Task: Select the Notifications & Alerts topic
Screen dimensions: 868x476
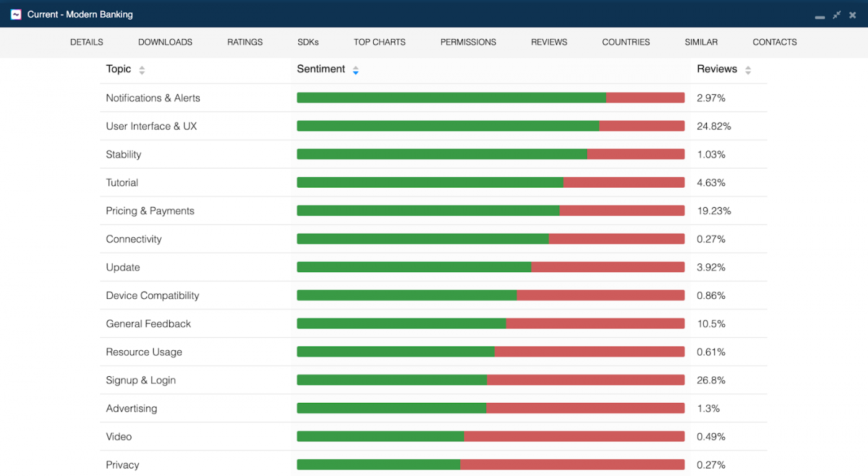Action: coord(153,98)
